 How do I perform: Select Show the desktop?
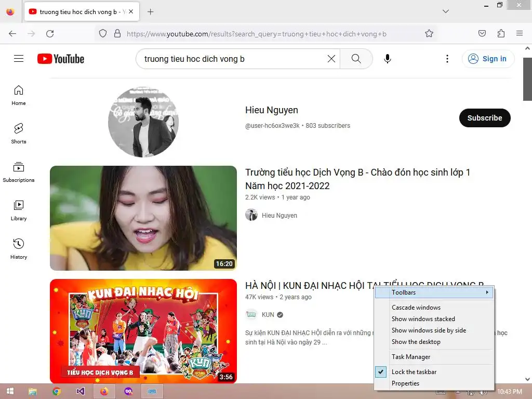pyautogui.click(x=434, y=342)
